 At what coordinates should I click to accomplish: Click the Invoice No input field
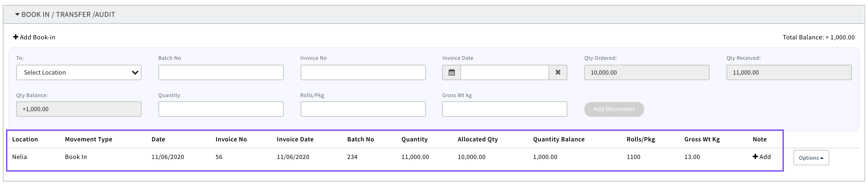click(x=363, y=72)
